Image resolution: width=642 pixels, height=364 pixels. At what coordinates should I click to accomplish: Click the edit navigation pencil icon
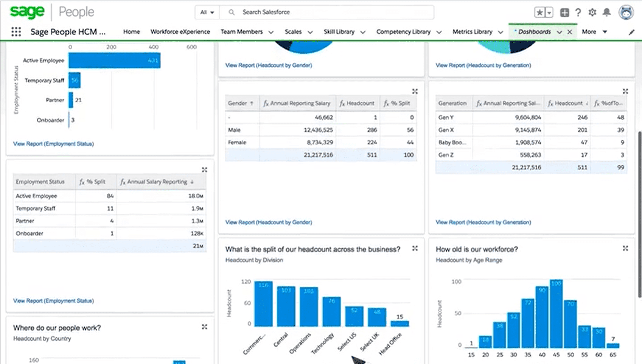(631, 32)
